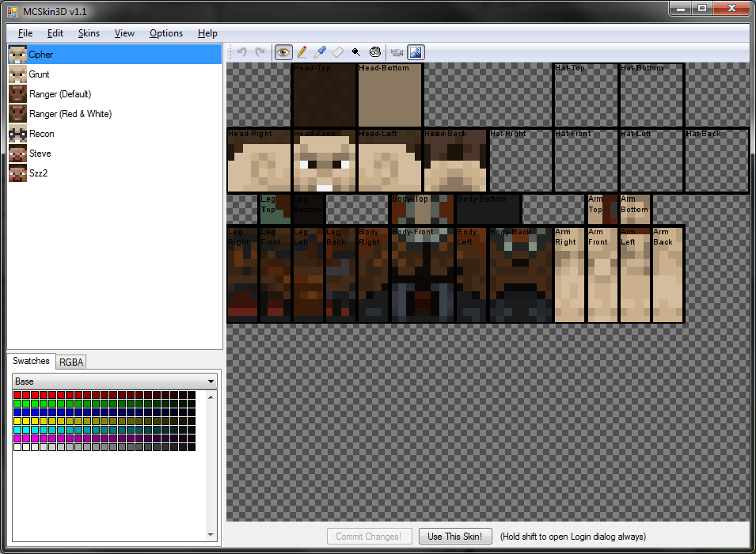The image size is (756, 554).
Task: Select the Szz2 skin
Action: [115, 173]
